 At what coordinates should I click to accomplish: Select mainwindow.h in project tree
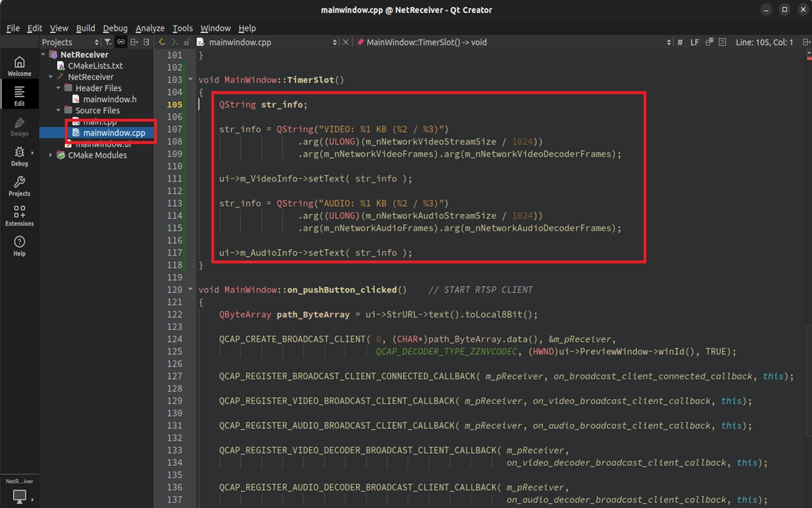click(x=110, y=99)
